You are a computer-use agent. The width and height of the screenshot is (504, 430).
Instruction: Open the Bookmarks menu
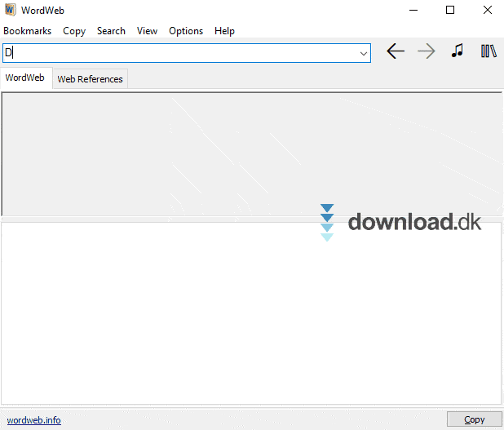point(28,31)
